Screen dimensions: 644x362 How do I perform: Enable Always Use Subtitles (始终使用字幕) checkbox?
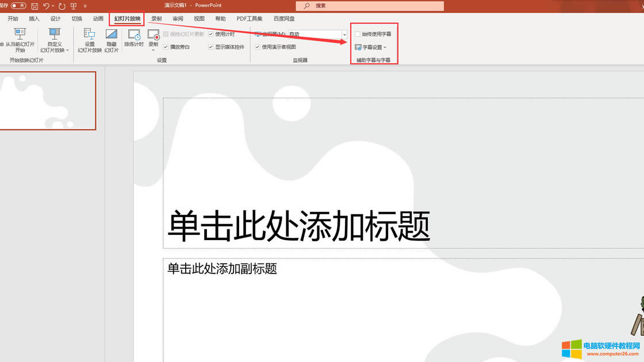click(358, 34)
